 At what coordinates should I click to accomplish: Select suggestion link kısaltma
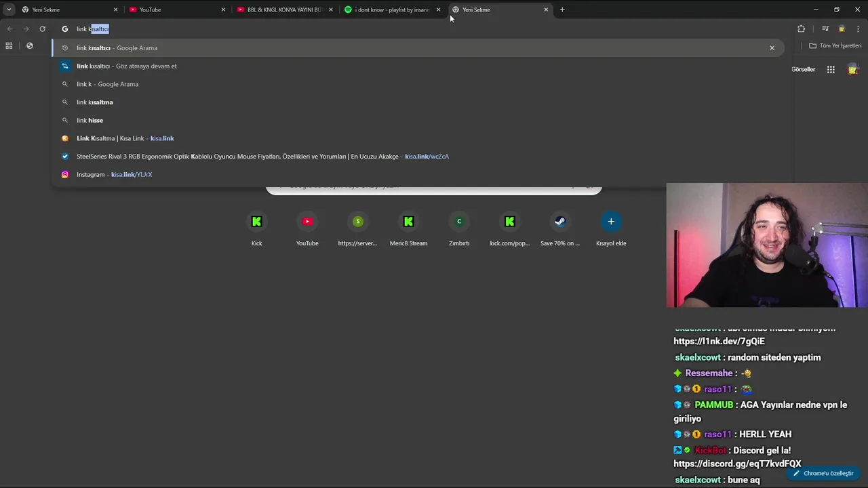click(418, 102)
